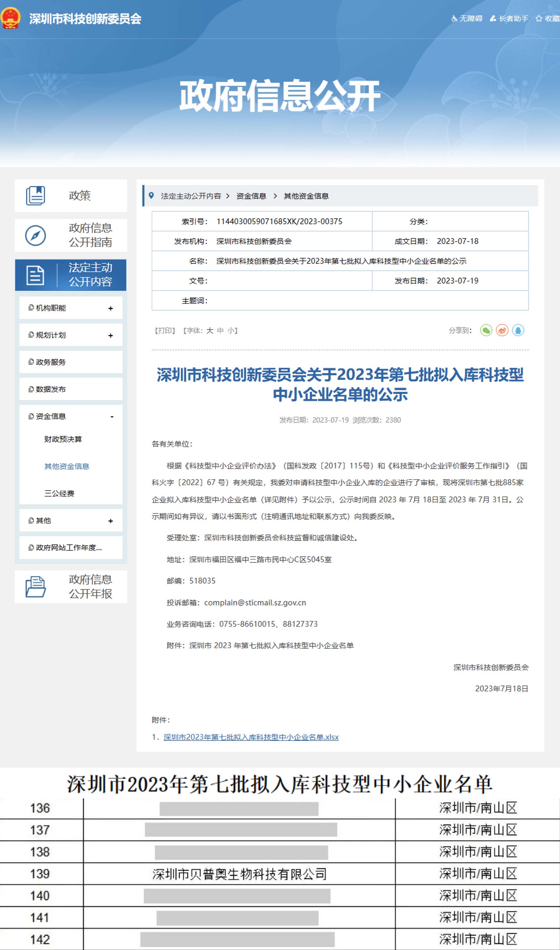Screen dimensions: 560x950
Task: Go to 资金信息 breadcrumb
Action: [x=251, y=196]
